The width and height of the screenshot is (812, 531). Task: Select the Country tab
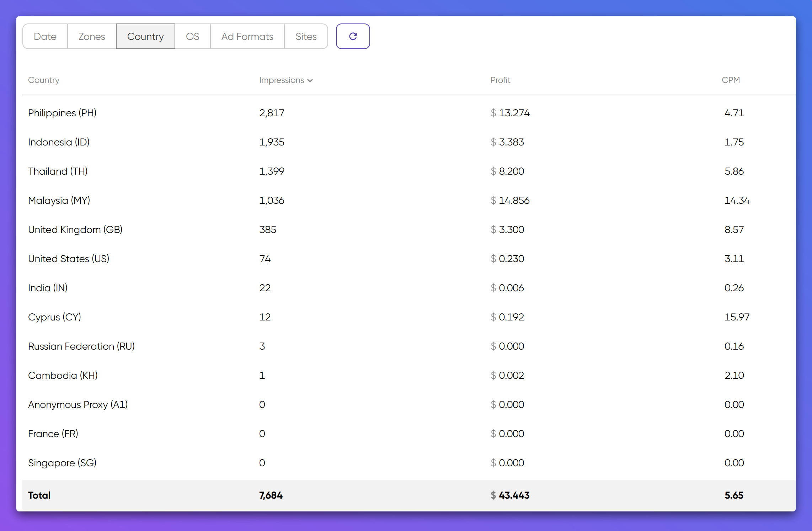click(145, 36)
